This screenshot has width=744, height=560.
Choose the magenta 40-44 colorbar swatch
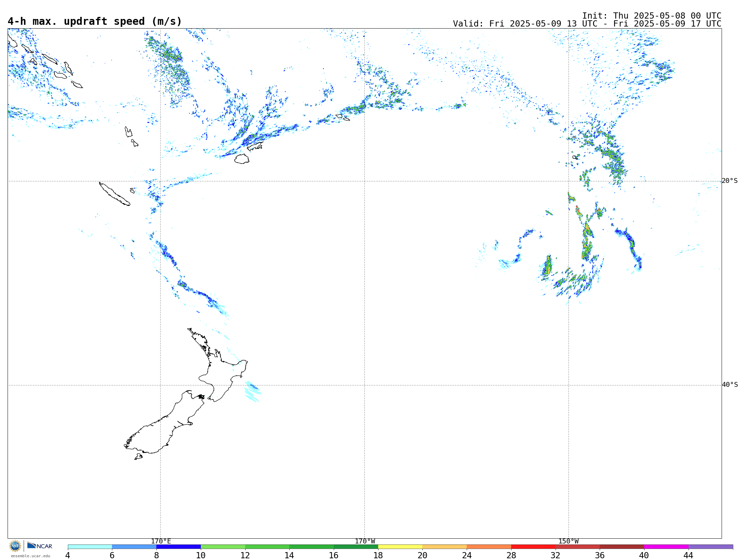pos(666,547)
